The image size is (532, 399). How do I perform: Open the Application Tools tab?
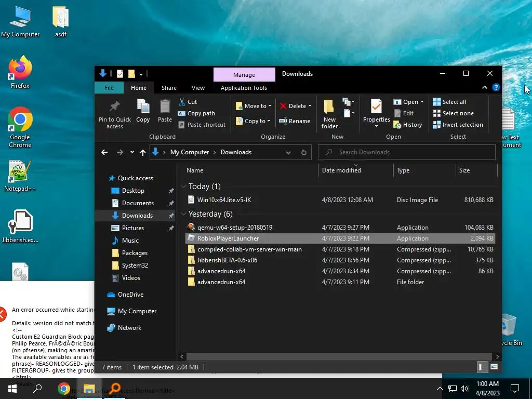[244, 87]
